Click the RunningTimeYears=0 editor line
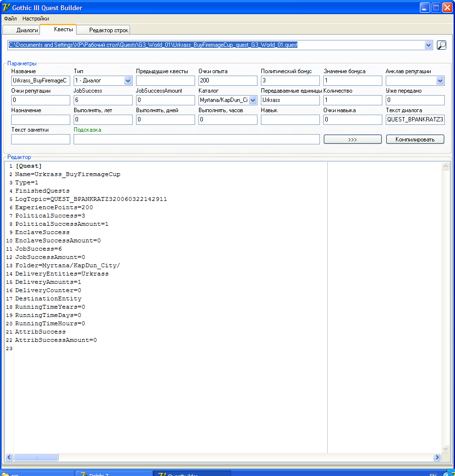 pyautogui.click(x=50, y=307)
